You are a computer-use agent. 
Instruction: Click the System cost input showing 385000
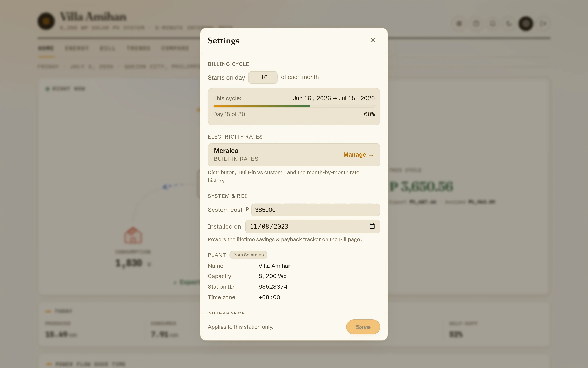(315, 210)
